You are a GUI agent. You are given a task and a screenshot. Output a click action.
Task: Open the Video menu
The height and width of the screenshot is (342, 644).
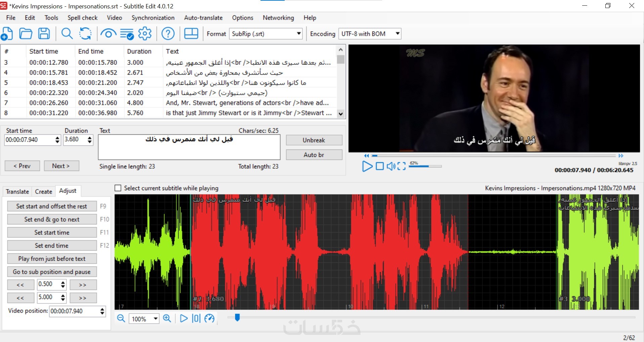115,18
